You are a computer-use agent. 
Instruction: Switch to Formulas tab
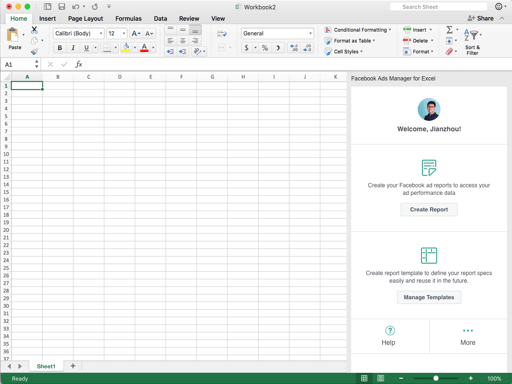[x=128, y=19]
